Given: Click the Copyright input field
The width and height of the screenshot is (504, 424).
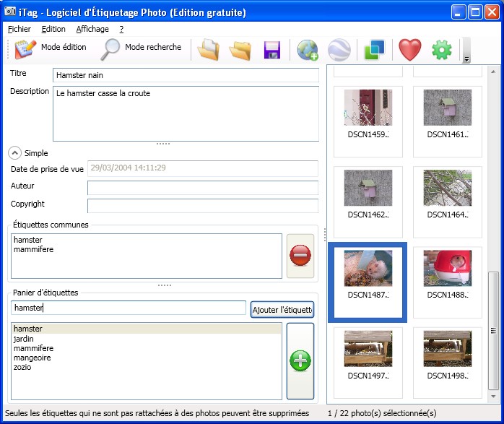Looking at the screenshot, I should pyautogui.click(x=203, y=206).
